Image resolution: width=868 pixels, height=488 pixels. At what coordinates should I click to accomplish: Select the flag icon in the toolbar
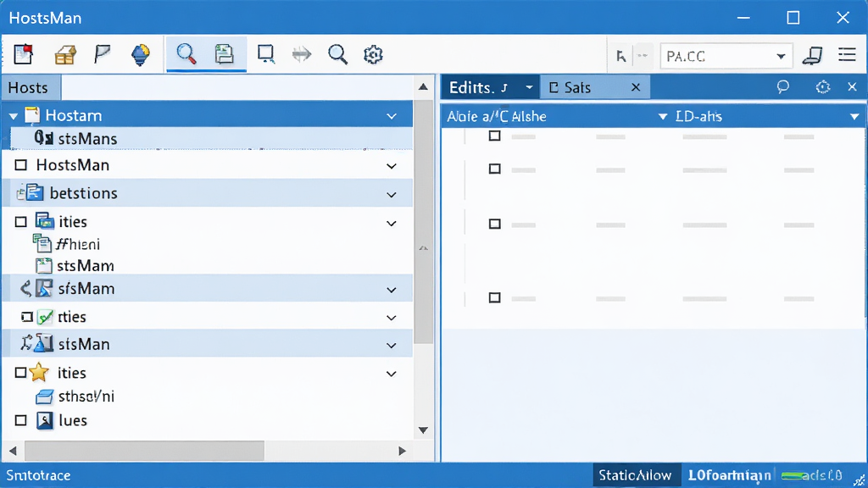103,54
